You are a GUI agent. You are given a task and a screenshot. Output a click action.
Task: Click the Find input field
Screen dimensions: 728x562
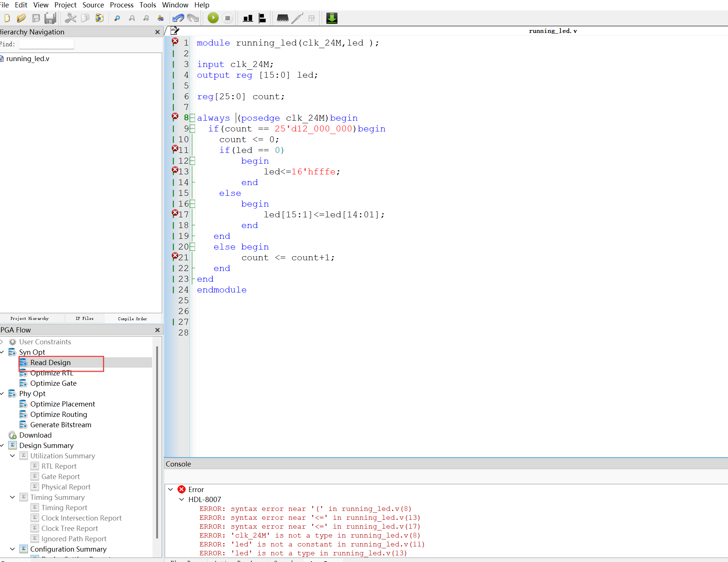pyautogui.click(x=47, y=44)
